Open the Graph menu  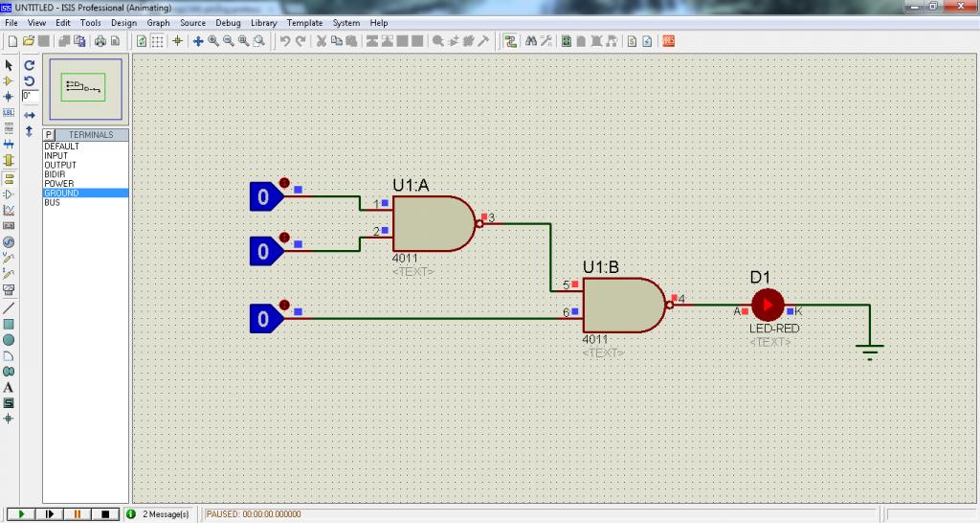(158, 23)
